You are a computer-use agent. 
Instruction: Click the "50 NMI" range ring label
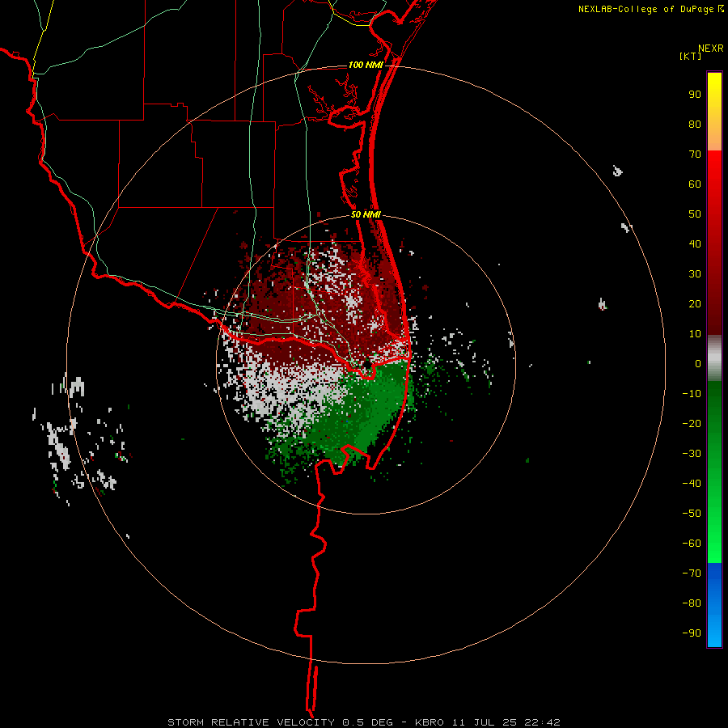(366, 214)
